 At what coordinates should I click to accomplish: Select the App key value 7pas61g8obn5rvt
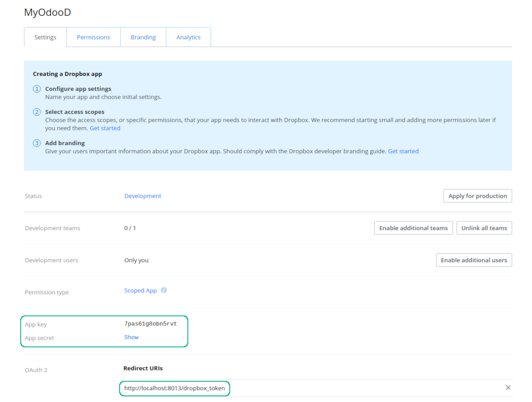(150, 324)
